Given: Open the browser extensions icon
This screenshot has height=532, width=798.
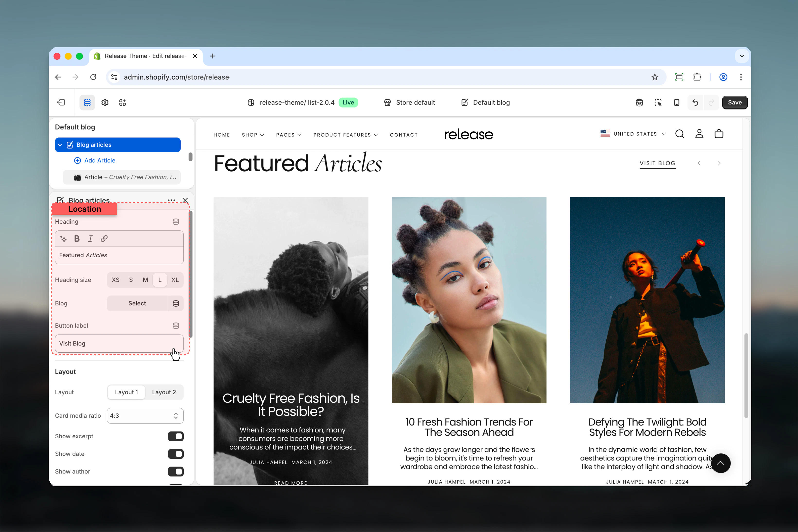Looking at the screenshot, I should click(697, 77).
